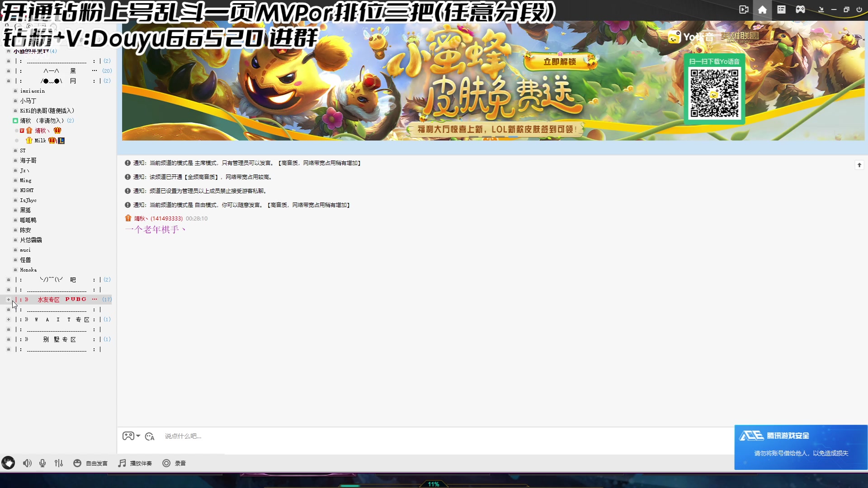Screen dimensions: 868x488
Task: Open the game center gamepad icon in the top bar
Action: [800, 9]
